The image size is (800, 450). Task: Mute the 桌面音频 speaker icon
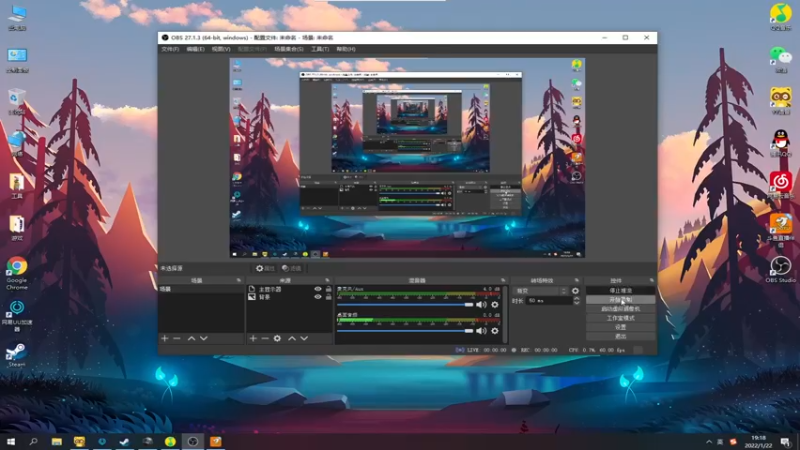pos(481,331)
